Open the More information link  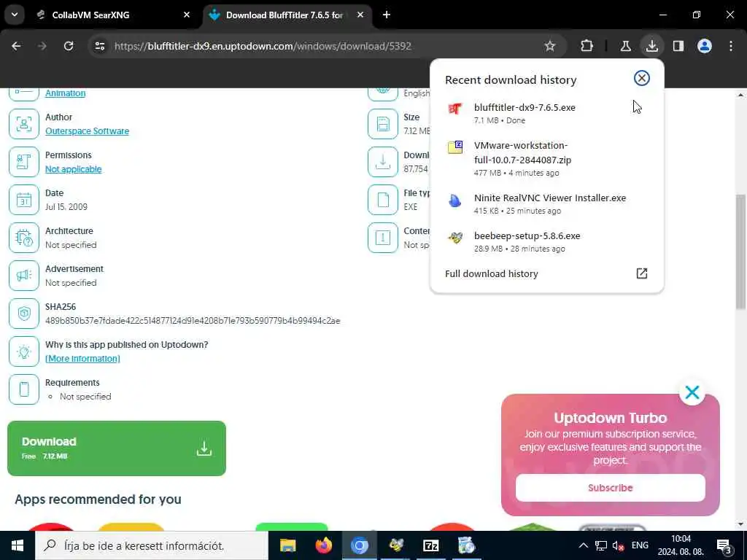[82, 359]
